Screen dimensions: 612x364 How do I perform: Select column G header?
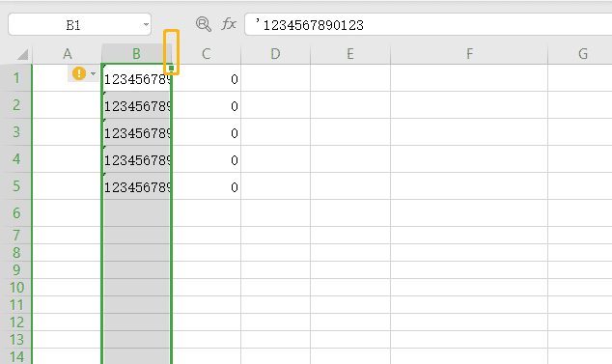pos(580,54)
